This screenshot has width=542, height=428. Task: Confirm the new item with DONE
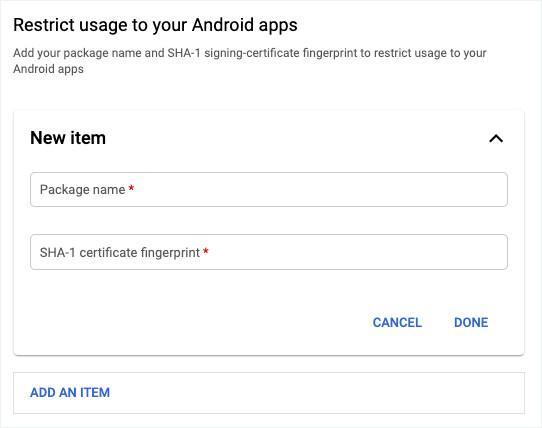pyautogui.click(x=471, y=323)
